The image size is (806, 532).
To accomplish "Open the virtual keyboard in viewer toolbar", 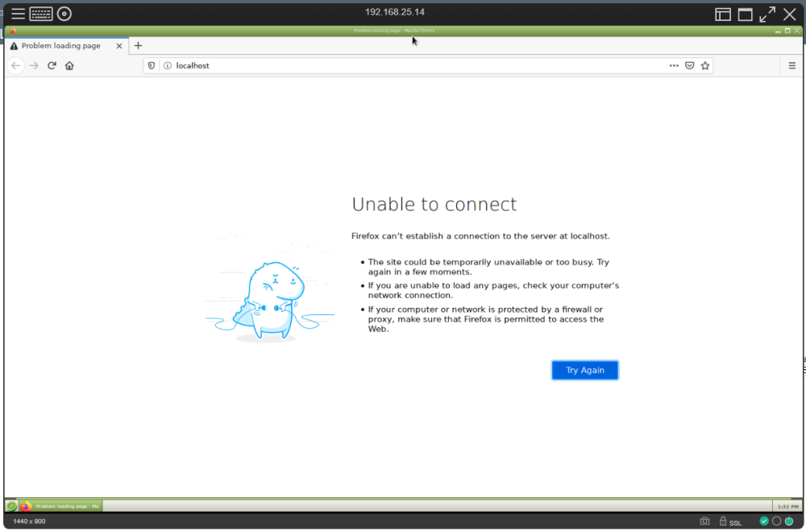I will 41,14.
